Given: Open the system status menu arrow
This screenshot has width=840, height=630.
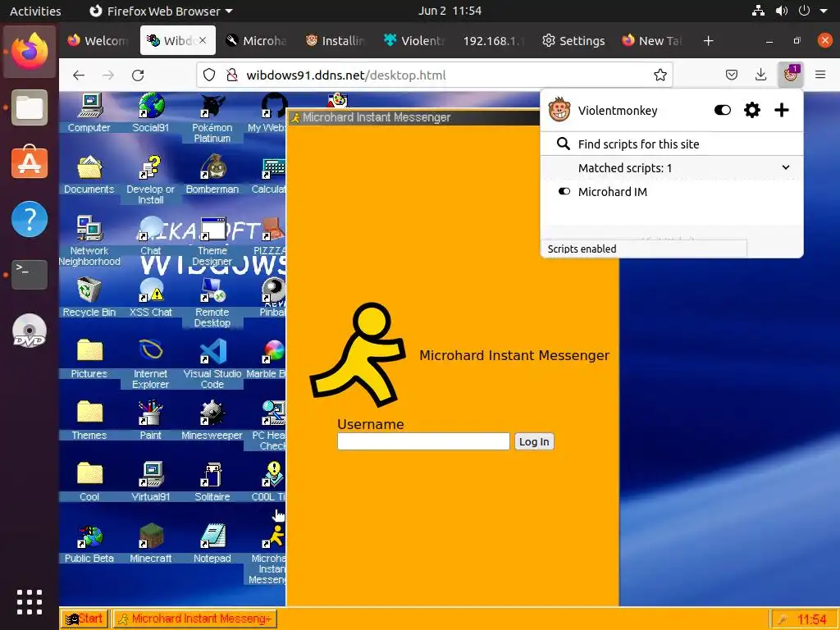Looking at the screenshot, I should tap(824, 11).
